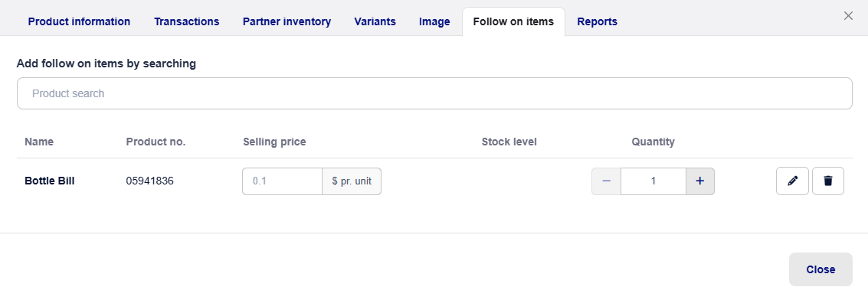
Task: Click the Bottle Bill product name
Action: tap(49, 181)
